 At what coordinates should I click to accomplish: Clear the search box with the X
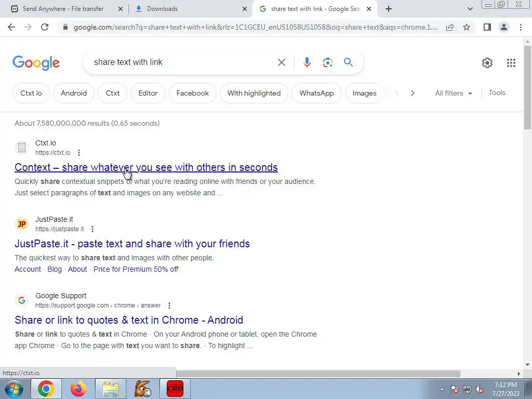point(281,62)
